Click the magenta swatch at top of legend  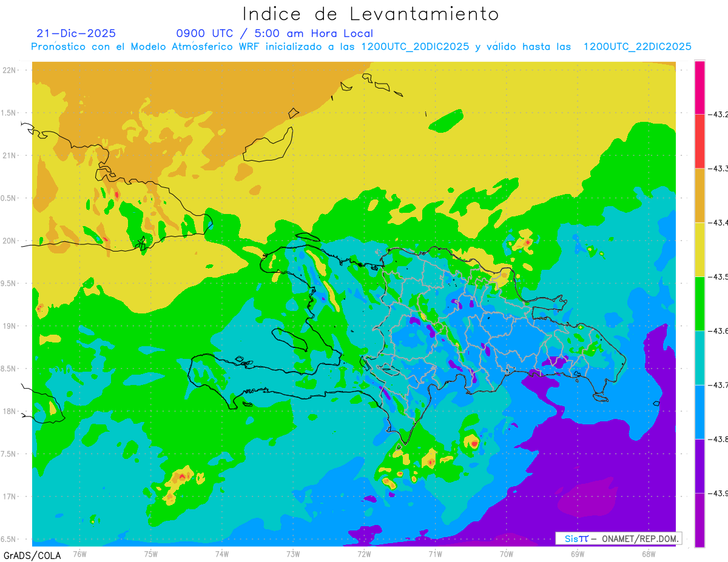click(x=699, y=87)
